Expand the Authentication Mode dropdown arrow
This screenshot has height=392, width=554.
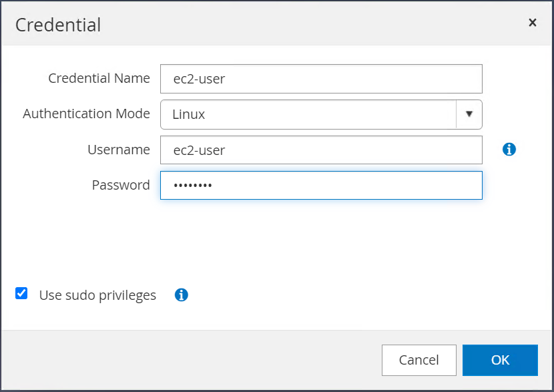point(469,114)
